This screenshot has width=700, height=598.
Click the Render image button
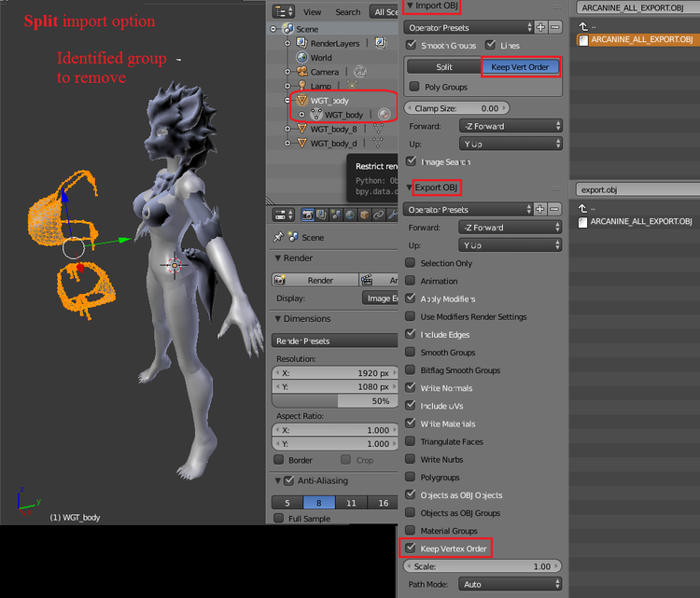pos(315,280)
